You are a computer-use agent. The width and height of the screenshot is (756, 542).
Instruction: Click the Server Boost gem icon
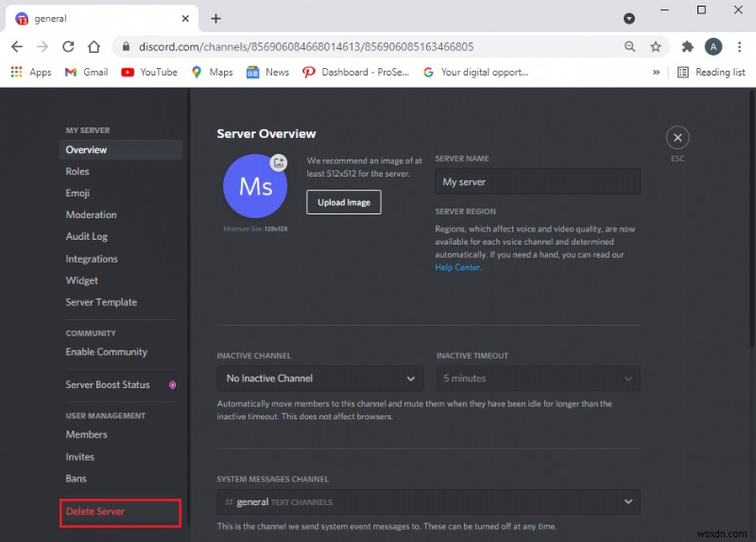coord(172,384)
